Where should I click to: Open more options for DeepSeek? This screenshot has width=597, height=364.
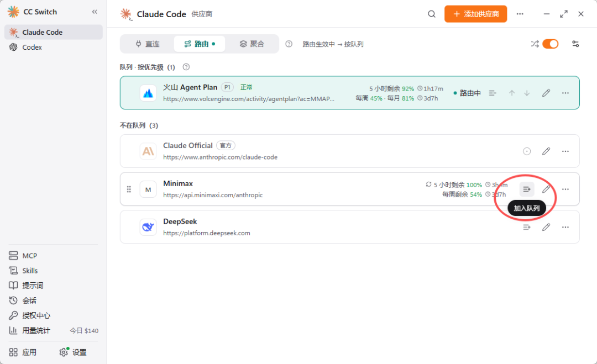(565, 227)
